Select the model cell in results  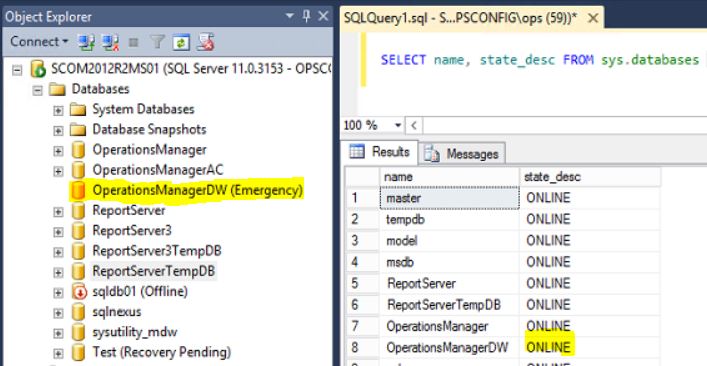[449, 241]
